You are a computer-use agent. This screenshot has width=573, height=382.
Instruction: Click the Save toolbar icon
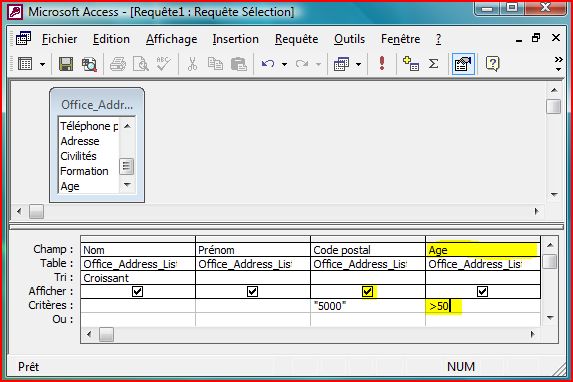[66, 64]
